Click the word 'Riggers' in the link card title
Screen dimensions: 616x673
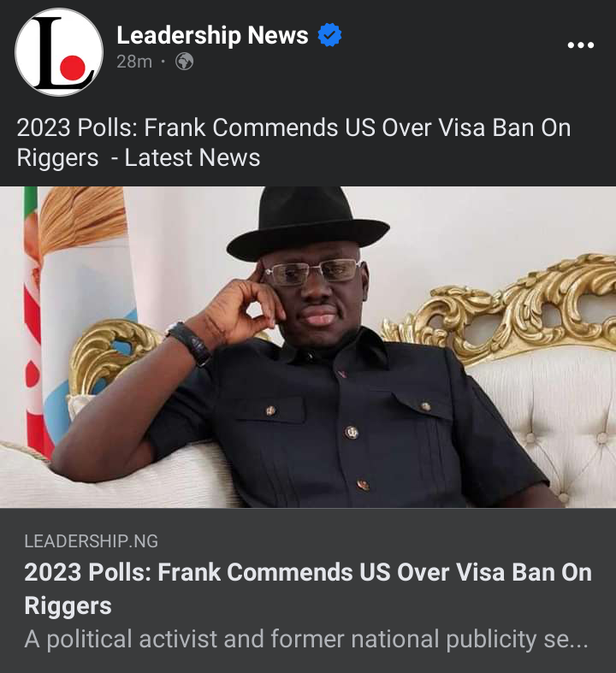68,606
